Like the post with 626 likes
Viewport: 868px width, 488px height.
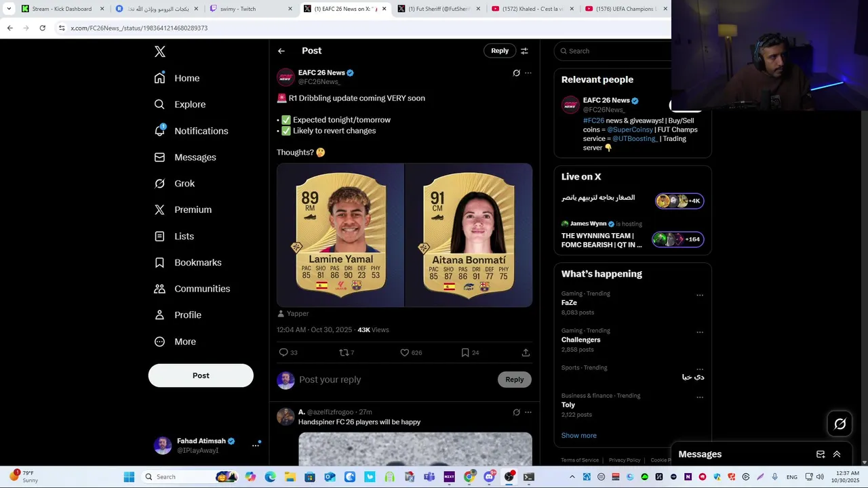(x=405, y=352)
